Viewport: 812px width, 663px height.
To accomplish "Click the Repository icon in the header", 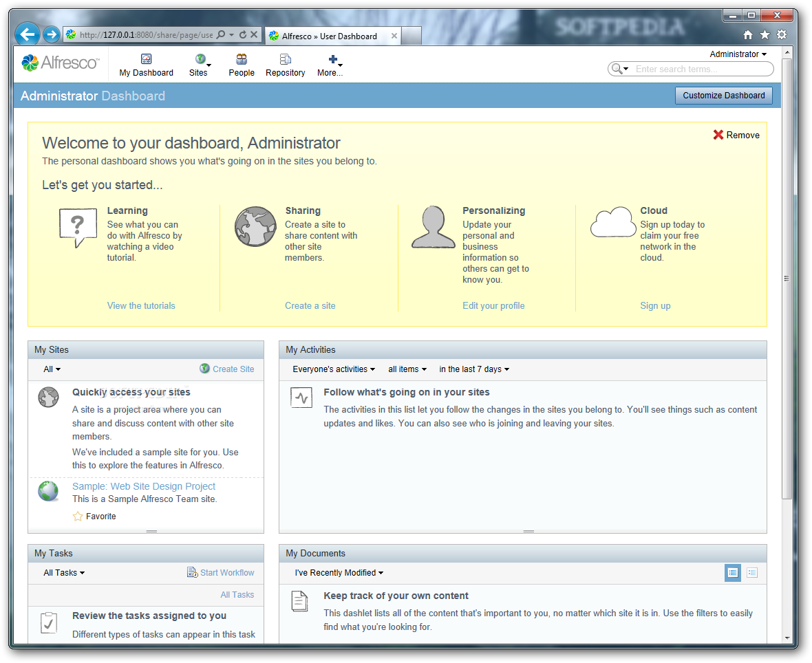I will pyautogui.click(x=285, y=59).
